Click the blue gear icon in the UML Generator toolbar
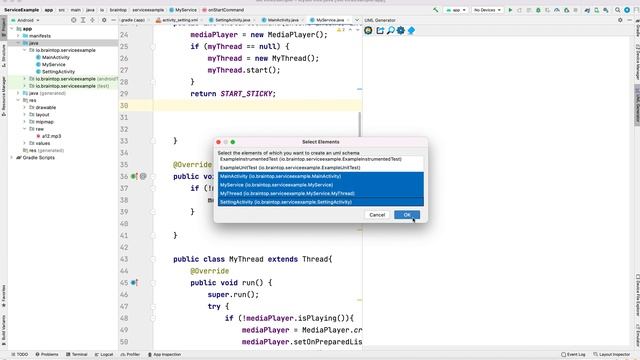640x360 pixels. 400,30
